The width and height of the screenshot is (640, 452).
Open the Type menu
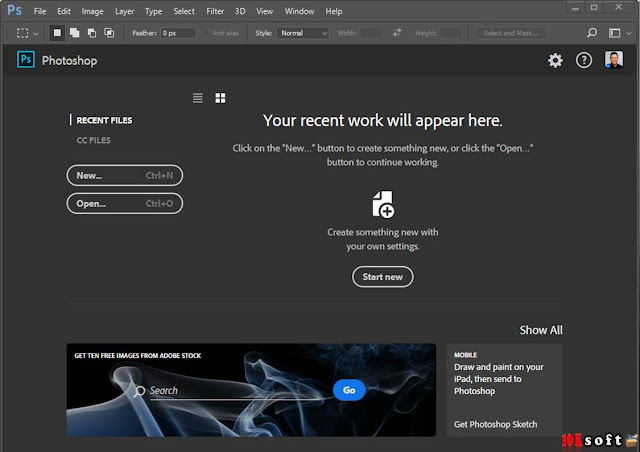point(153,11)
